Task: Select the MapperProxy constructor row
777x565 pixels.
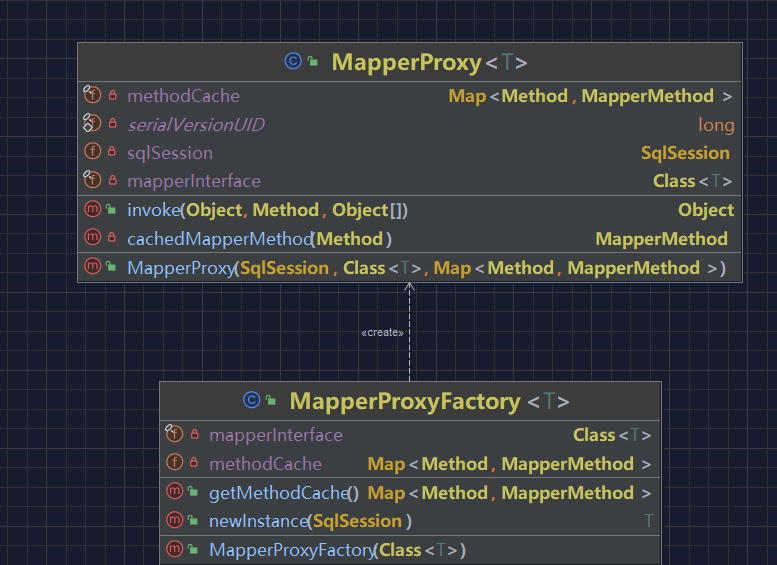Action: [410, 268]
